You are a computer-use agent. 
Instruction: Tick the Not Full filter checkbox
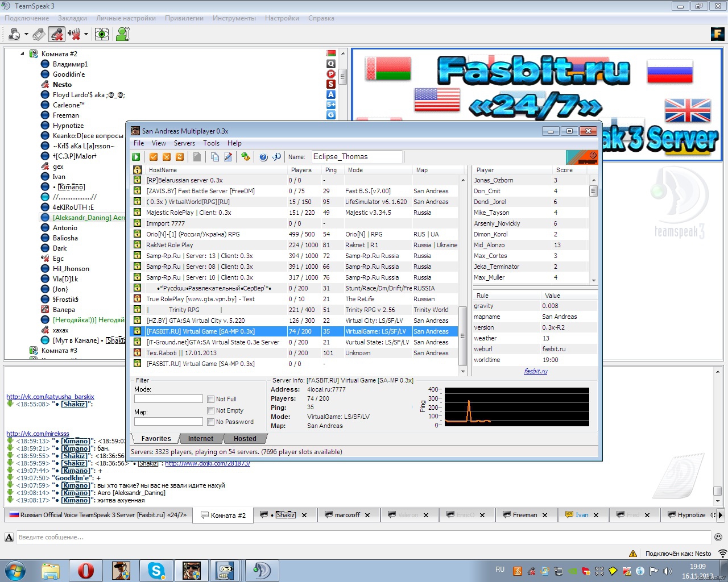pyautogui.click(x=211, y=399)
